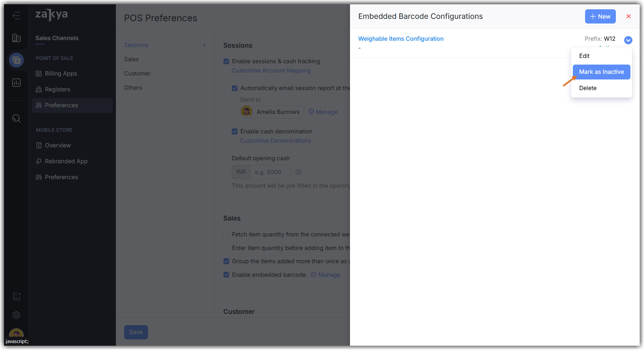Open the settings gear icon in left rail
The width and height of the screenshot is (644, 350).
(16, 315)
